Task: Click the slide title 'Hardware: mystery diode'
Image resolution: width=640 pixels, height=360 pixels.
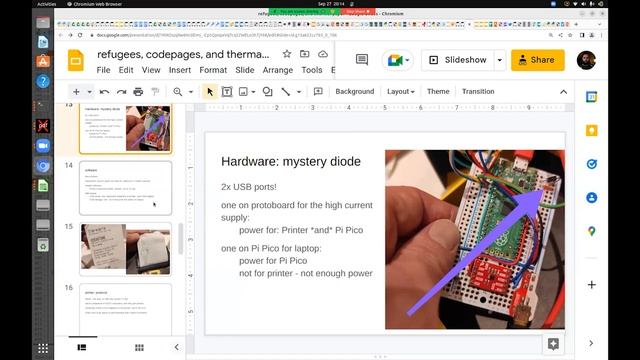Action: (x=291, y=162)
